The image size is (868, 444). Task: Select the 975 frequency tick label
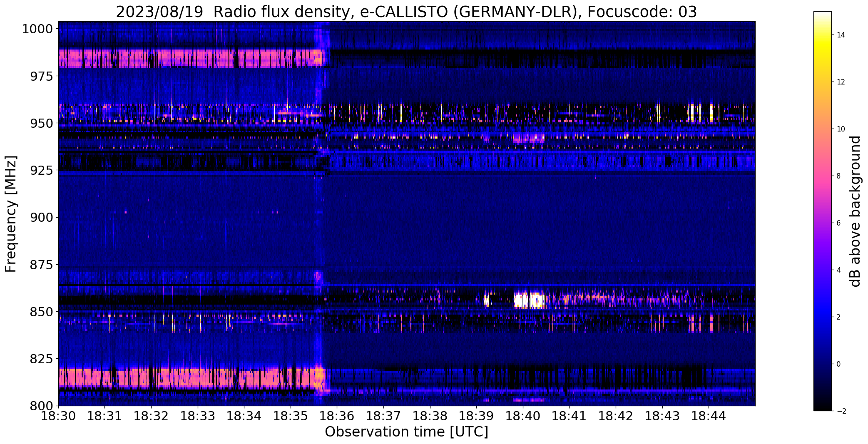tap(41, 76)
